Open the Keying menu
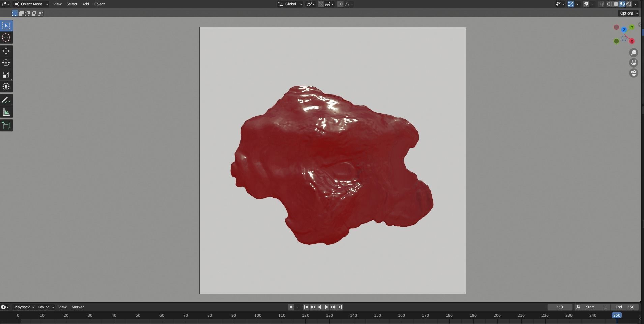Image resolution: width=644 pixels, height=324 pixels. (x=46, y=307)
